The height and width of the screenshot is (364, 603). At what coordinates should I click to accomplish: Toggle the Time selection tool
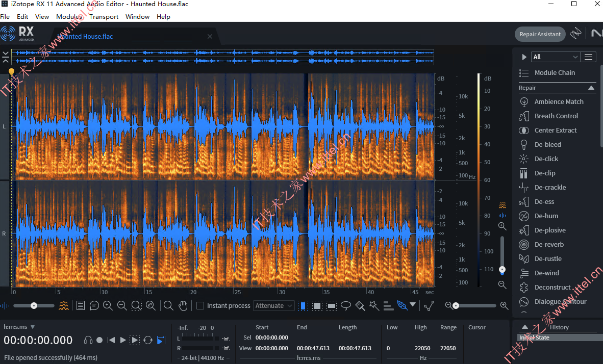coord(303,305)
